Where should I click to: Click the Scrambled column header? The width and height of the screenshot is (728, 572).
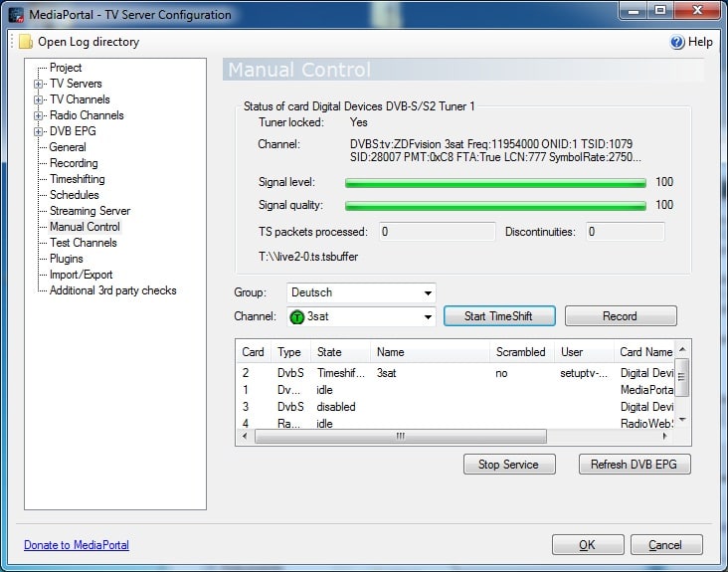tap(522, 352)
